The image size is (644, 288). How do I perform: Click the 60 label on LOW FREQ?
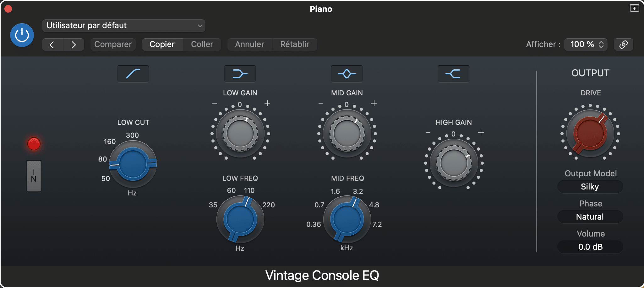click(x=231, y=190)
